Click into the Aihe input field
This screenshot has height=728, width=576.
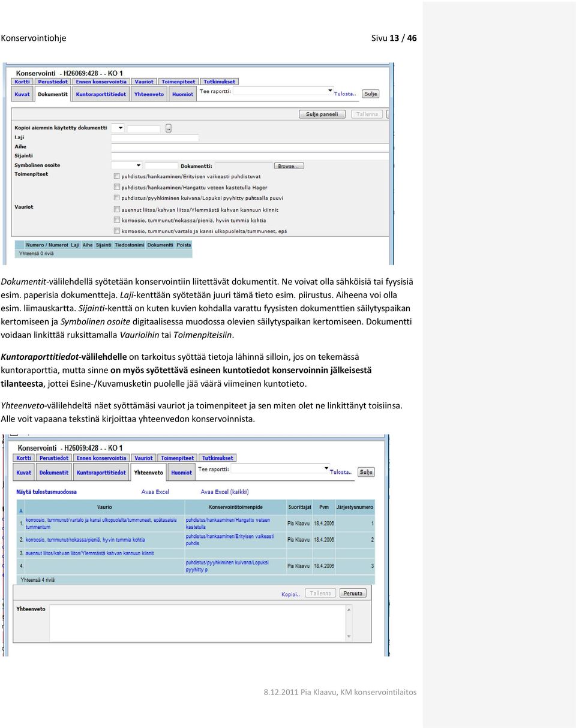coord(250,146)
